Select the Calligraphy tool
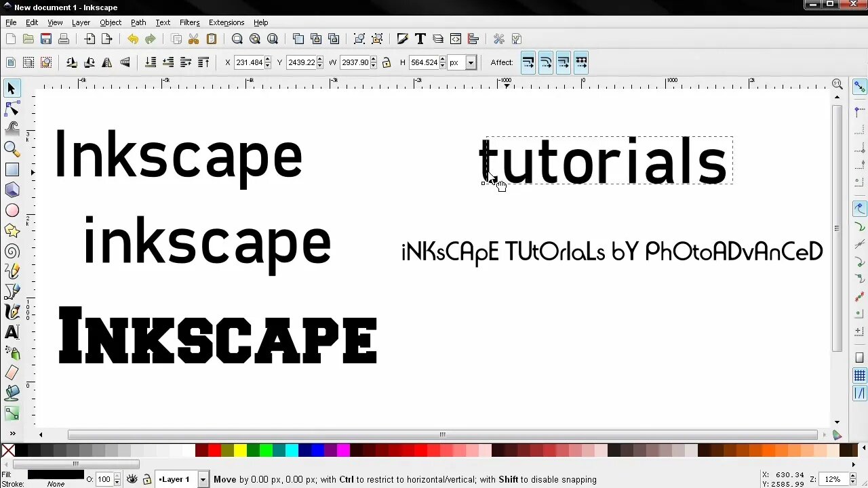 click(x=12, y=312)
